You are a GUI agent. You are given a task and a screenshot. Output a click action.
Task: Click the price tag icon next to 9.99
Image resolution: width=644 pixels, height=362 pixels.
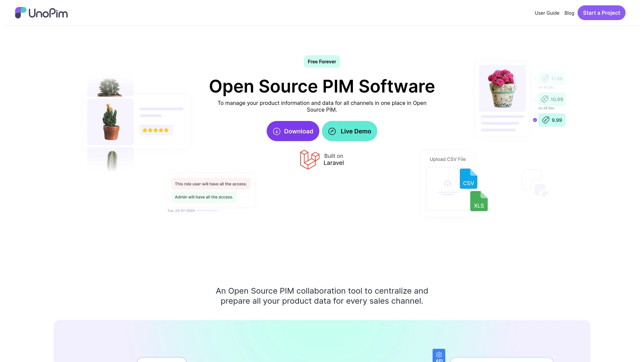pos(546,120)
